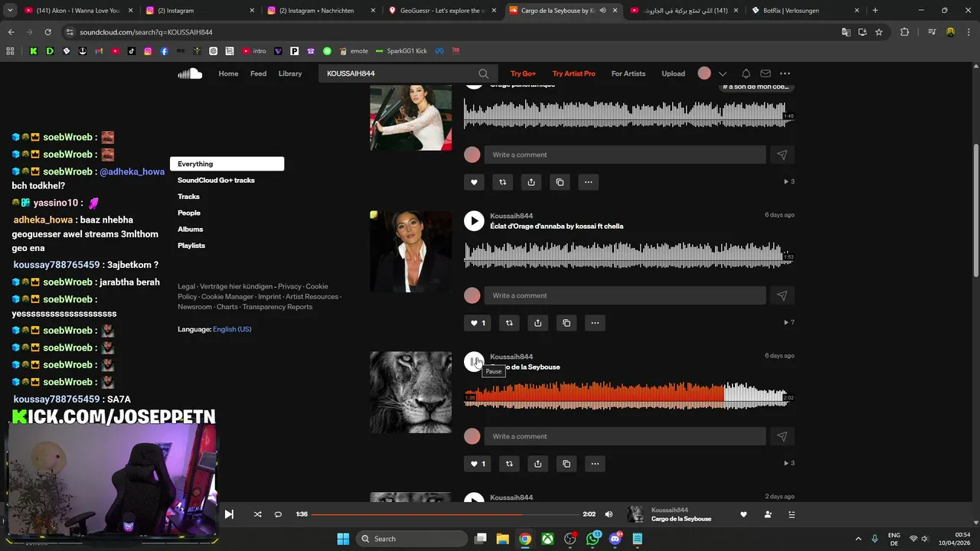Select the Everything filter

pyautogui.click(x=227, y=164)
